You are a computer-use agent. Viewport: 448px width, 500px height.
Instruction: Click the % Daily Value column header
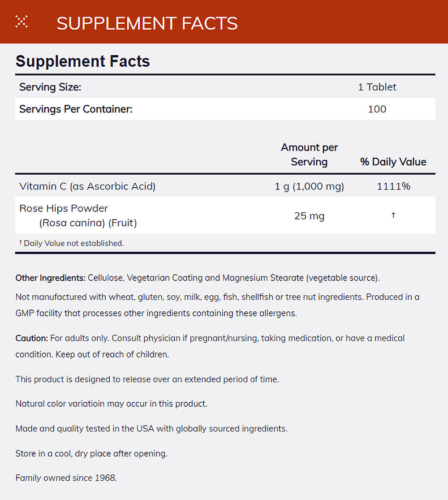click(x=393, y=162)
